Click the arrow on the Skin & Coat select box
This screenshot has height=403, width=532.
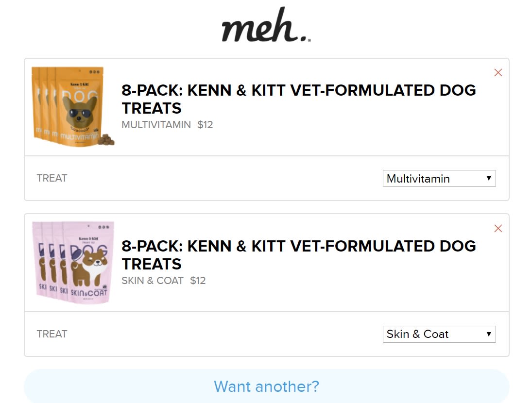tap(489, 335)
